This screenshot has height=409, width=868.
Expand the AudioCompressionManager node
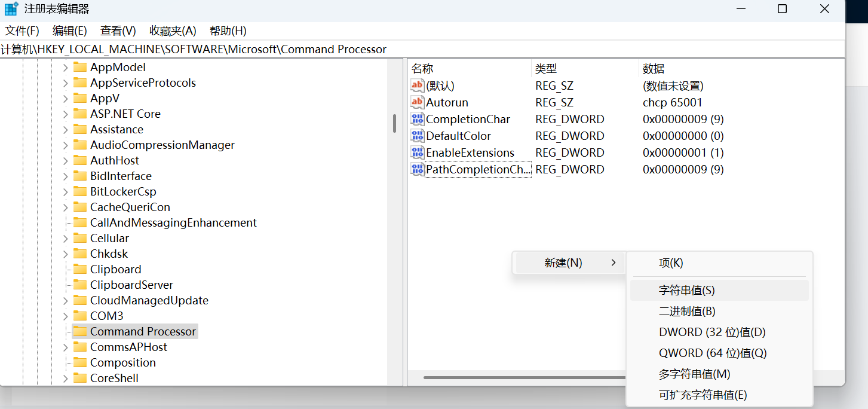coord(66,145)
